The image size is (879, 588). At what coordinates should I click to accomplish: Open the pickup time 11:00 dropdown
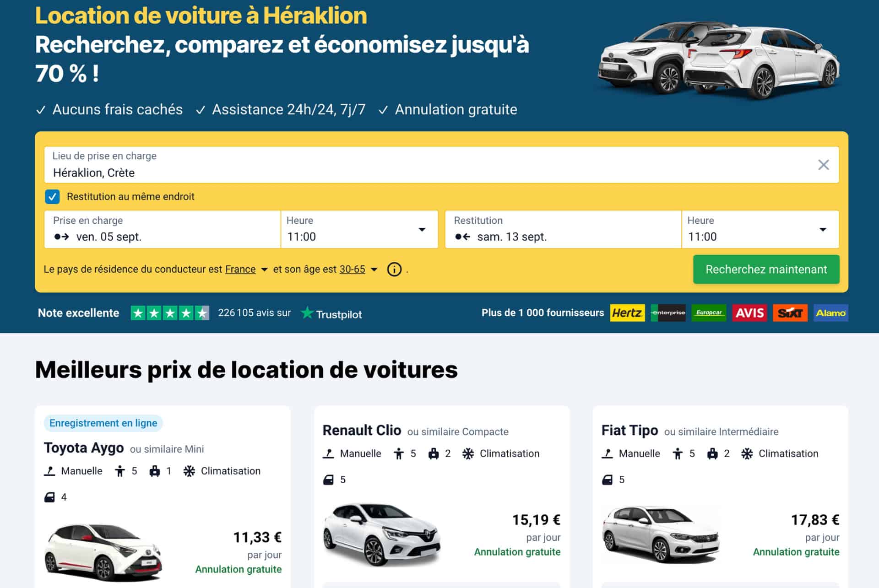tap(422, 230)
